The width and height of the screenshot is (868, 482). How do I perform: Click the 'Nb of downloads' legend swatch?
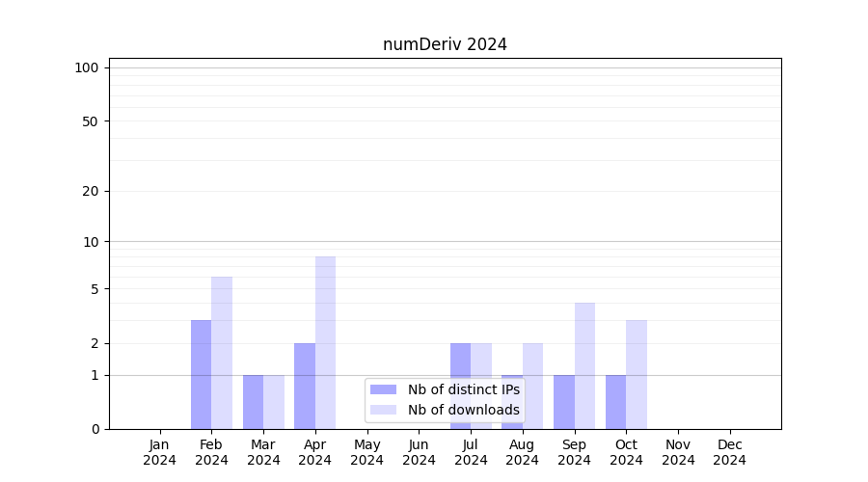point(383,410)
